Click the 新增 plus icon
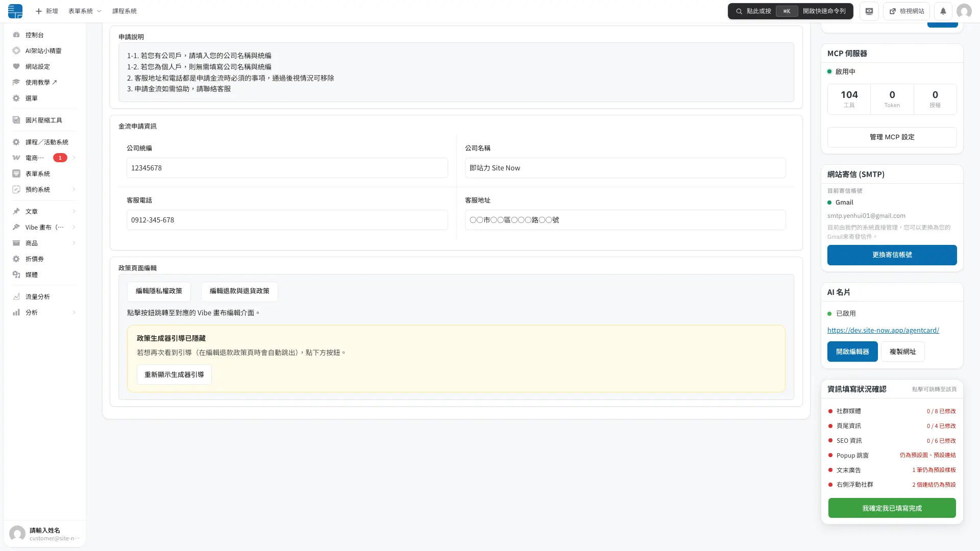Image resolution: width=980 pixels, height=551 pixels. [39, 11]
